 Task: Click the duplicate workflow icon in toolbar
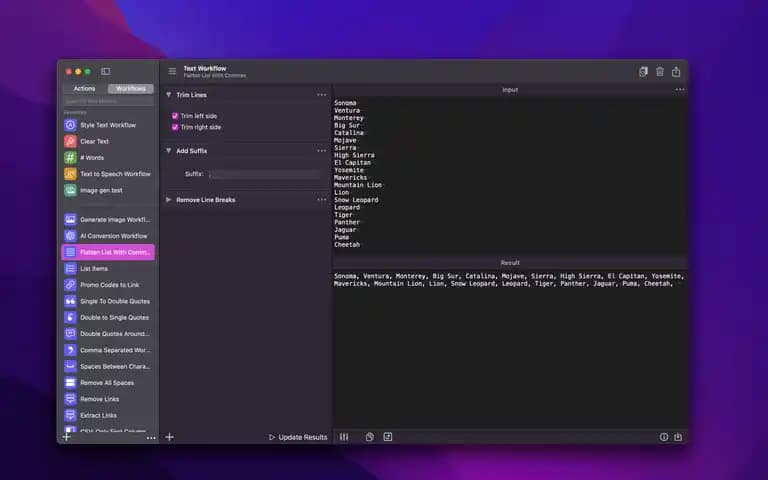[643, 72]
